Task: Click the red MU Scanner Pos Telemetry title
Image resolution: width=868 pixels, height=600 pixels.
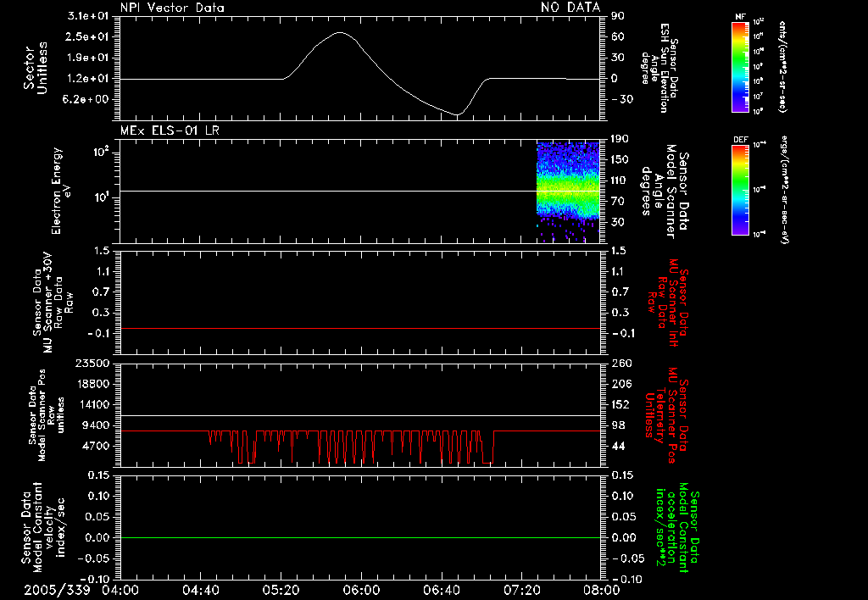Action: click(x=666, y=415)
